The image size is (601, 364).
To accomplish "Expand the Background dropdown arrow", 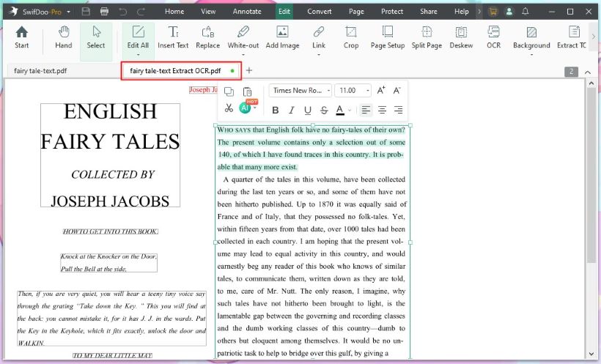I will click(531, 55).
